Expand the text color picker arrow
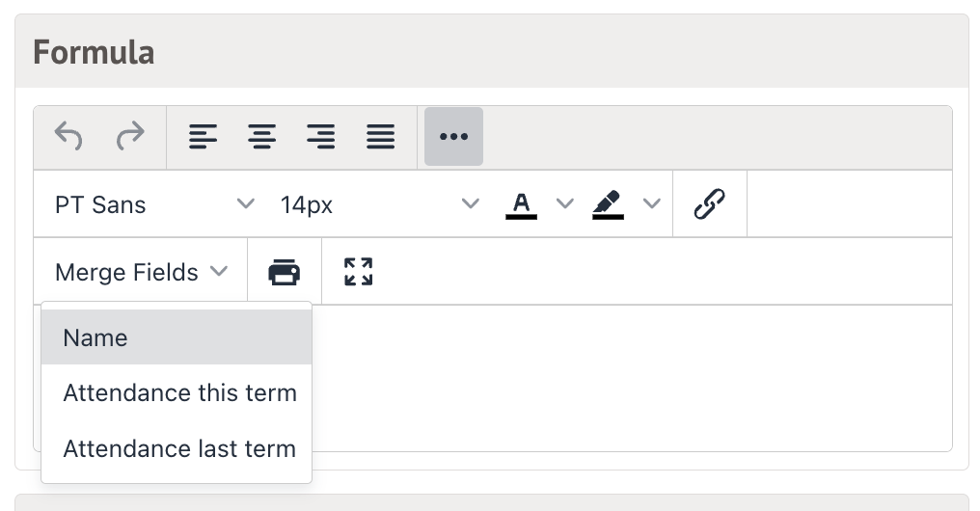This screenshot has height=511, width=980. point(565,204)
